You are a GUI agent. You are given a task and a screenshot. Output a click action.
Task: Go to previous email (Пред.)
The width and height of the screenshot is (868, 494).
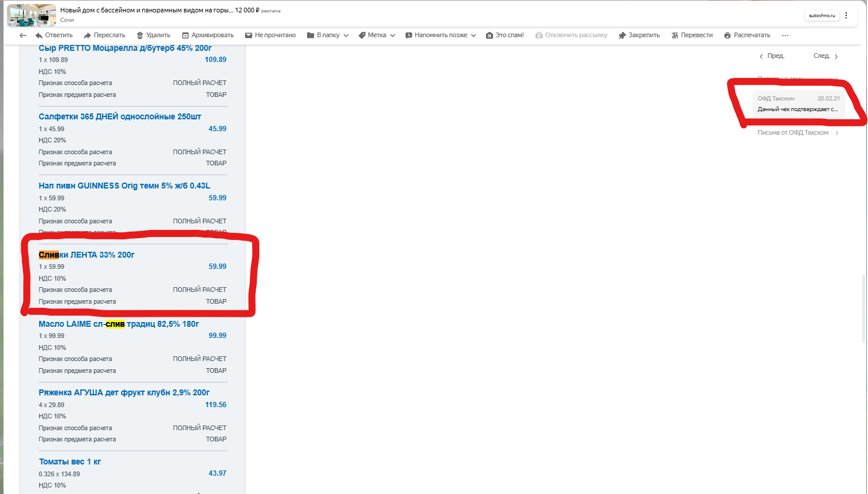point(772,56)
